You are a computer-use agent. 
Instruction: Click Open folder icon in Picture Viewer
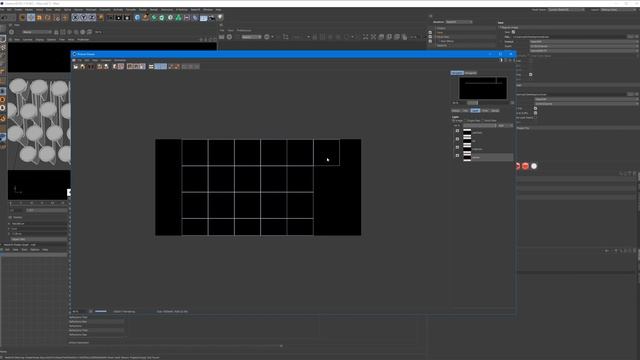point(76,67)
